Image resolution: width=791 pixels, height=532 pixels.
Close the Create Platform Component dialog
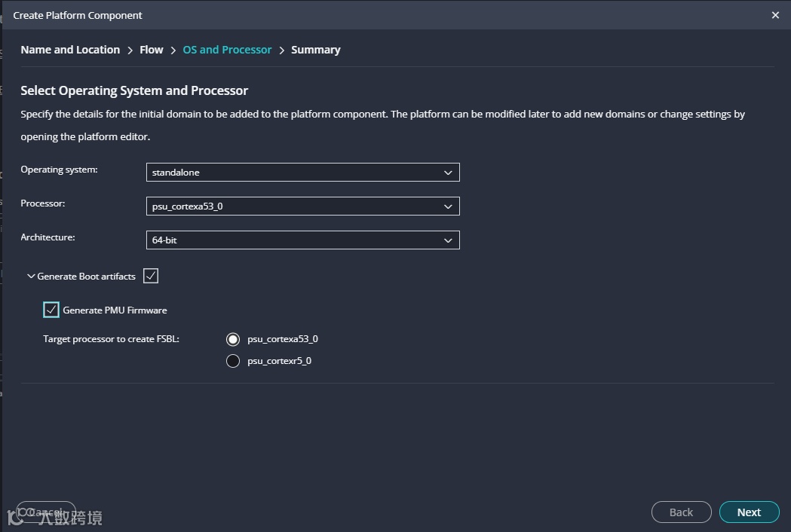pyautogui.click(x=775, y=15)
